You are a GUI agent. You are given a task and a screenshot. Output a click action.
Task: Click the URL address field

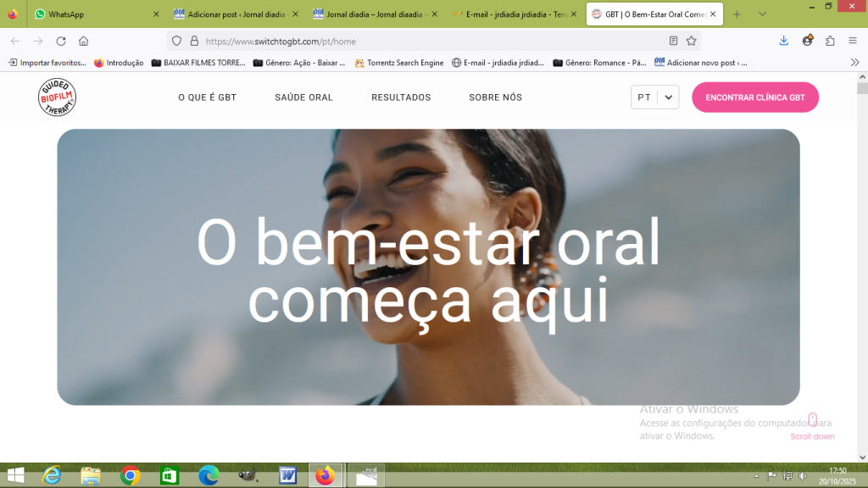[424, 41]
